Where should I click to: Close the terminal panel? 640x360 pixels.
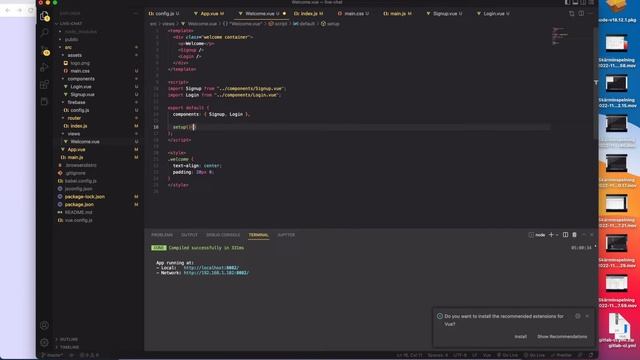click(591, 235)
